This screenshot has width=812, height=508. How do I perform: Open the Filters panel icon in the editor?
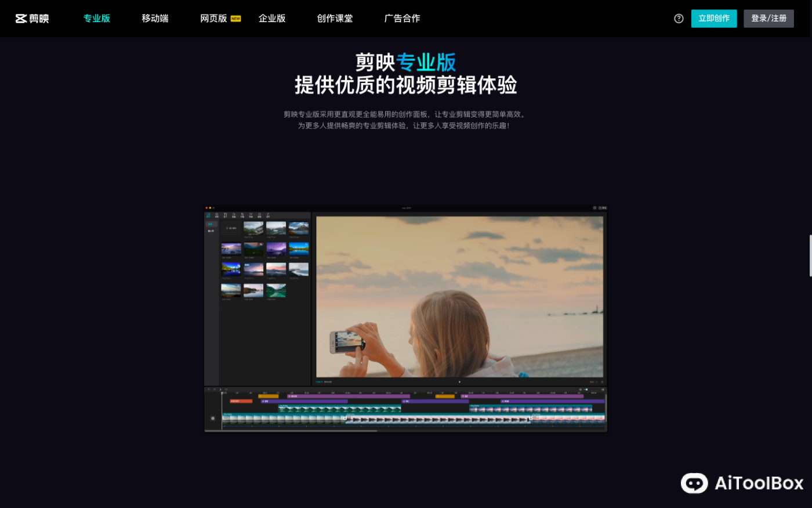260,215
